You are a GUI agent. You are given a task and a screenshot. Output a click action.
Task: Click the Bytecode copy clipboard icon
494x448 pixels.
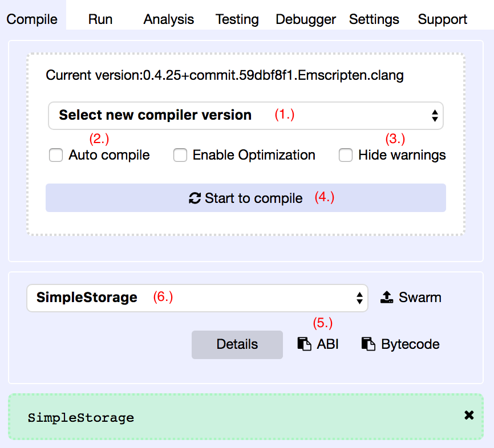[369, 344]
